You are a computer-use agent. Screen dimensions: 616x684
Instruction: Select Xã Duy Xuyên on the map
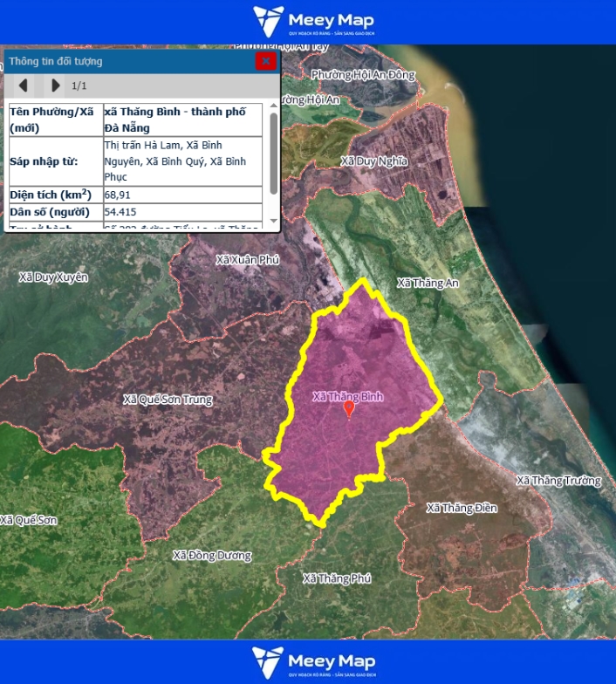pyautogui.click(x=53, y=277)
